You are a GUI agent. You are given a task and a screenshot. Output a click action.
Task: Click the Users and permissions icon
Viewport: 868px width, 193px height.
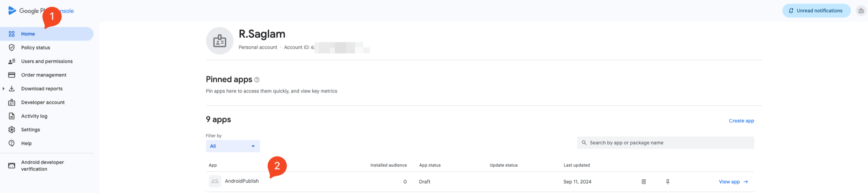pos(12,61)
